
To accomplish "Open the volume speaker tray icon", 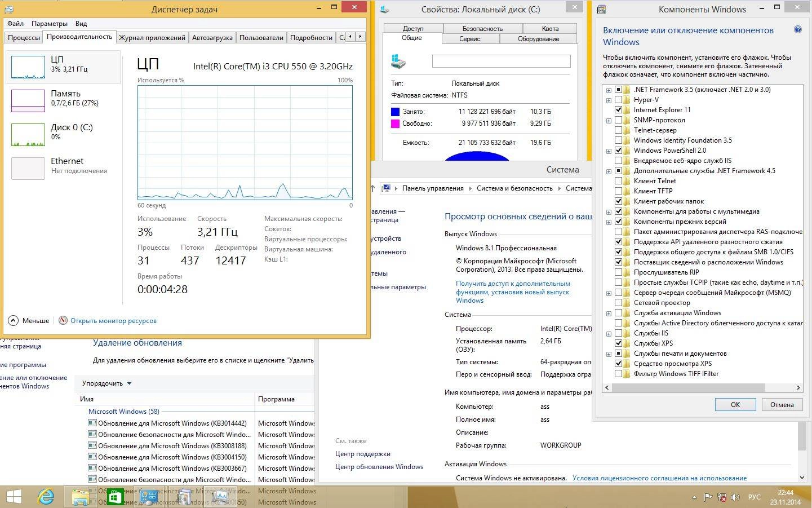I will 735,497.
